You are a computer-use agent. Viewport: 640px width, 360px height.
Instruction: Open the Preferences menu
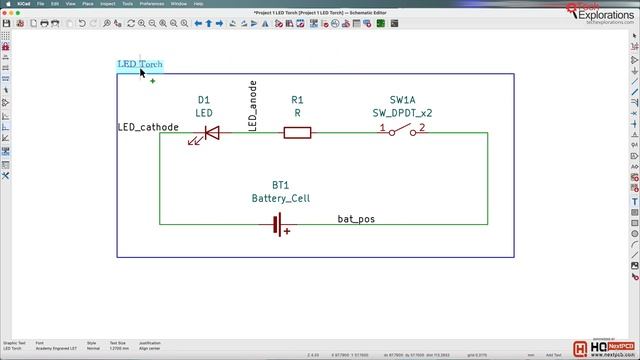(x=152, y=4)
